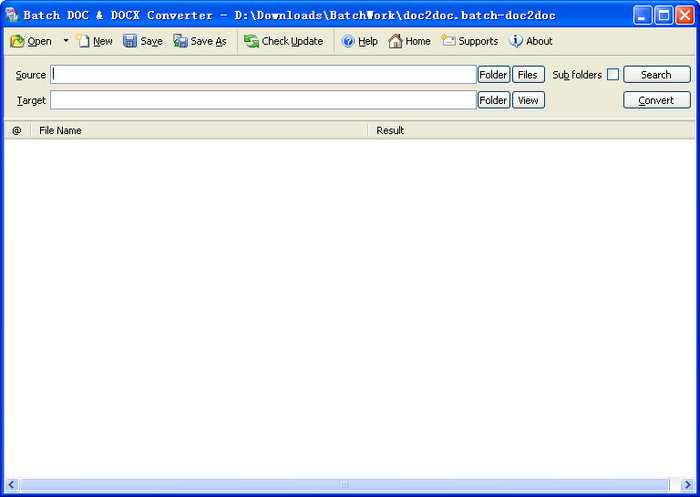The width and height of the screenshot is (700, 497).
Task: Enable the Sub folders checkbox
Action: click(x=613, y=75)
